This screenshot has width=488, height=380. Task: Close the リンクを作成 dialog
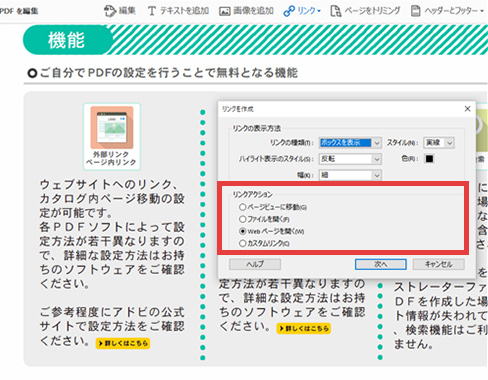(467, 109)
